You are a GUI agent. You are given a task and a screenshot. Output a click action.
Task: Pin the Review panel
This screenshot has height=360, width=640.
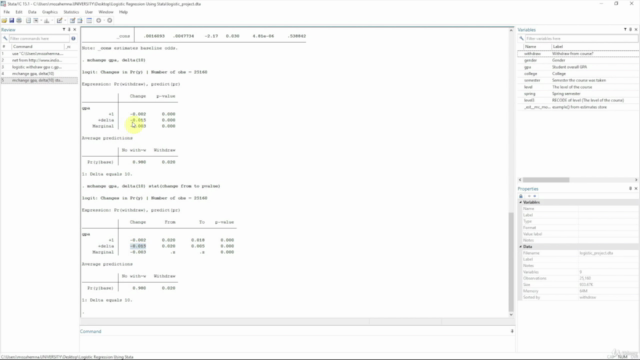[x=69, y=29]
